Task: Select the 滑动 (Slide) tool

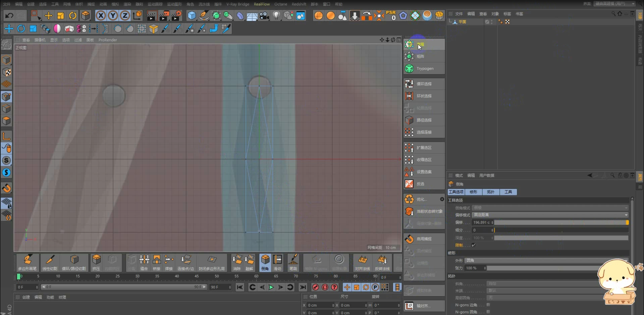Action: coord(277,262)
